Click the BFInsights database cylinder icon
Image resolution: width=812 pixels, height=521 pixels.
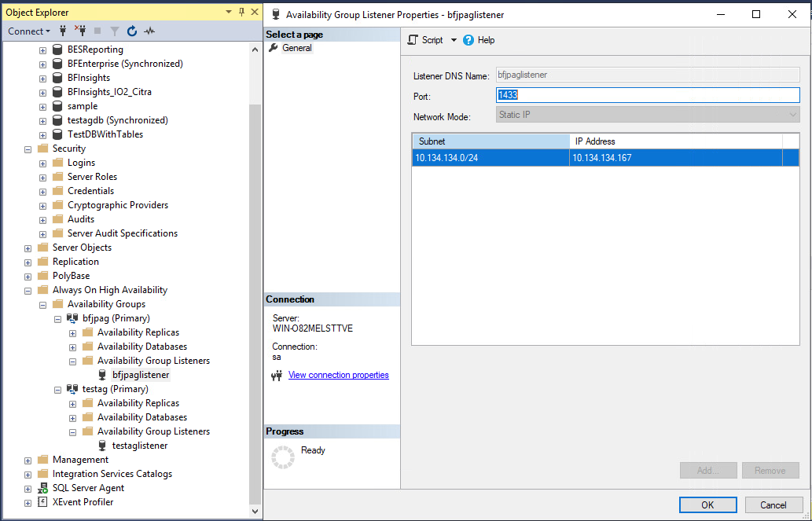57,79
